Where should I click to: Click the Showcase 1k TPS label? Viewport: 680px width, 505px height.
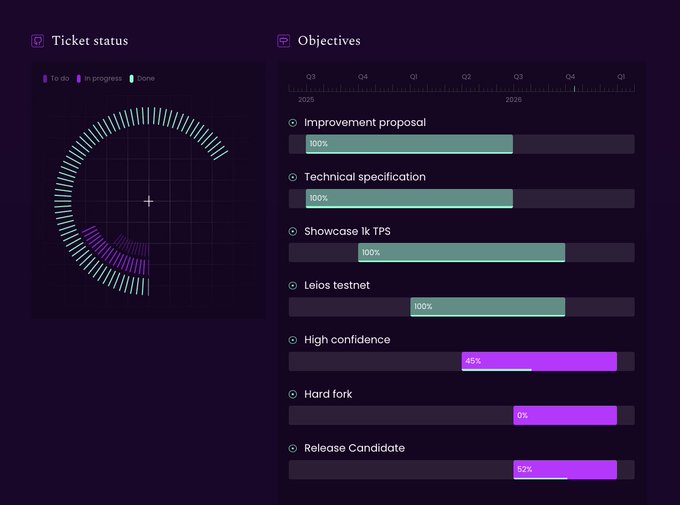pos(347,231)
